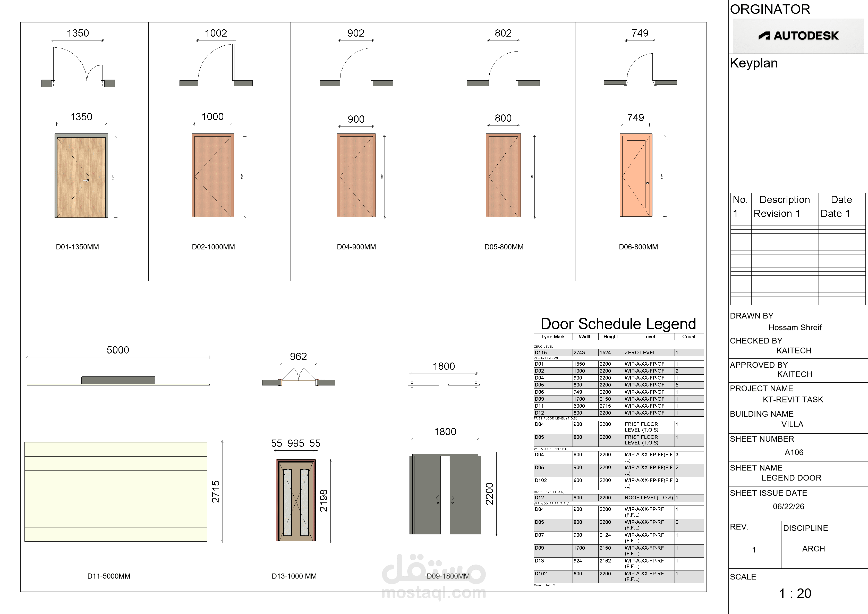Select the D06 schedule row type mark
The height and width of the screenshot is (614, 868).
tap(553, 392)
